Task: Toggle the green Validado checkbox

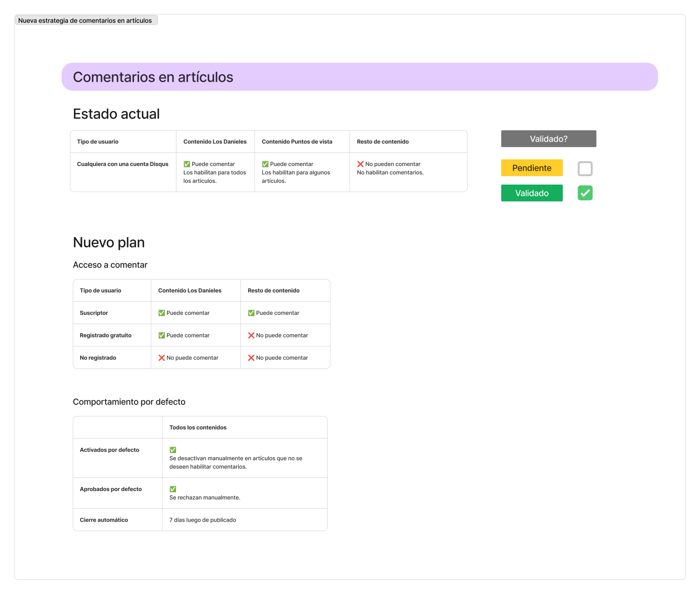Action: click(x=585, y=193)
